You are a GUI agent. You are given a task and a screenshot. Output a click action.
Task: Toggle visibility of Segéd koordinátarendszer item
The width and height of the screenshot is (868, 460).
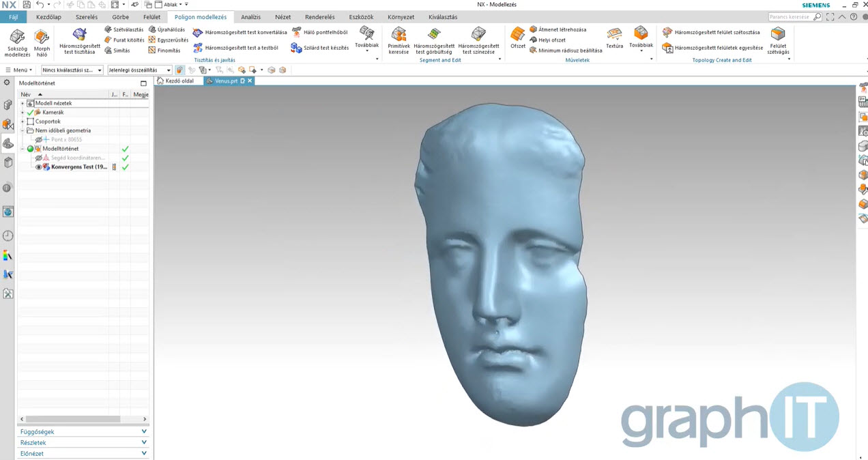[x=39, y=158]
